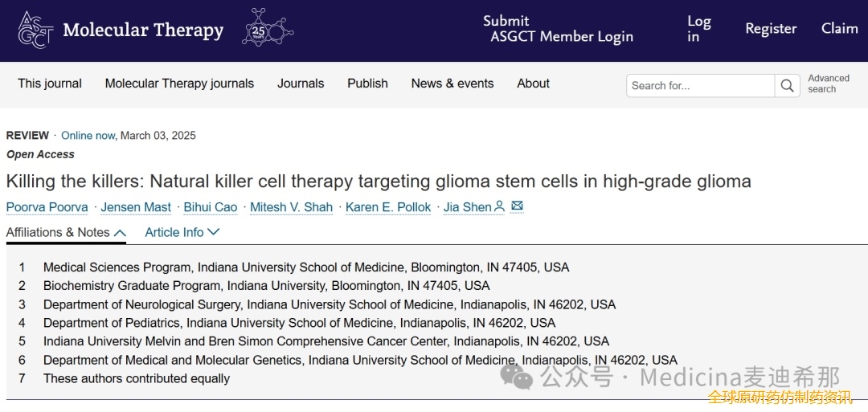The image size is (868, 412).
Task: Collapse the Affiliations & Notes section
Action: (x=67, y=233)
